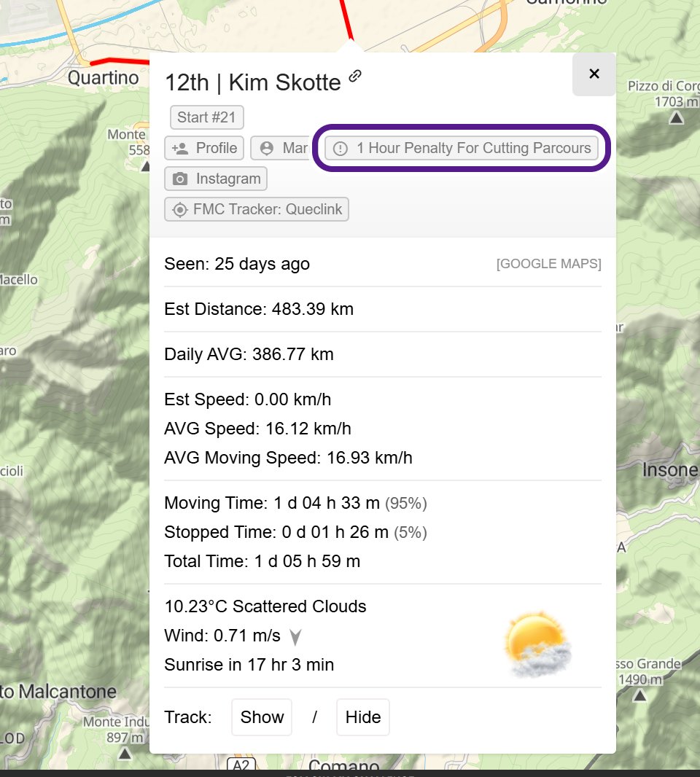Open location in Google Maps
This screenshot has width=700, height=777.
pyautogui.click(x=549, y=264)
